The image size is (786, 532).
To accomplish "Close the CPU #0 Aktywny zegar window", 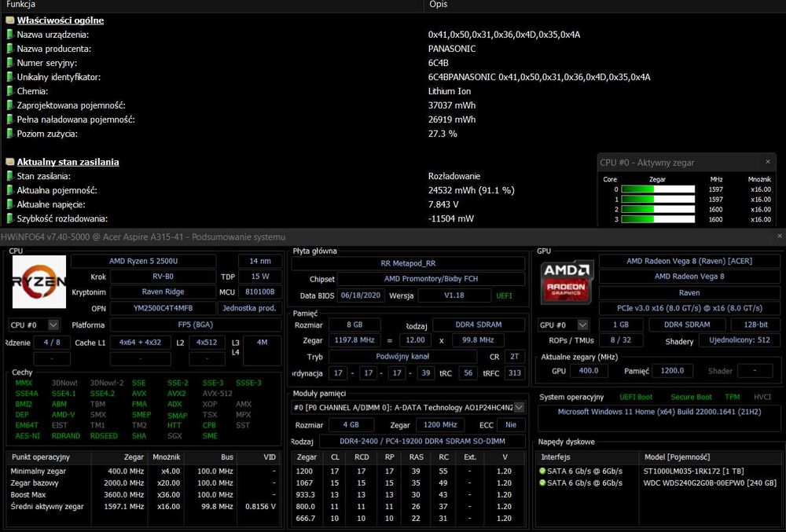I will click(x=767, y=162).
